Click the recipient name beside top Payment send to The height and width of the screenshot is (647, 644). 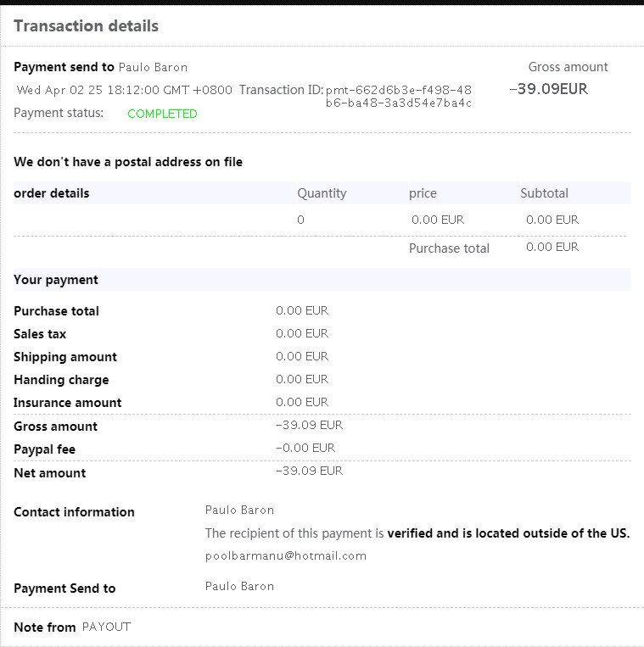tap(153, 67)
